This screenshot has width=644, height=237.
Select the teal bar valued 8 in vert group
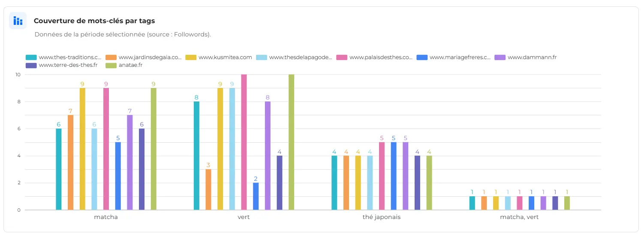tap(196, 156)
